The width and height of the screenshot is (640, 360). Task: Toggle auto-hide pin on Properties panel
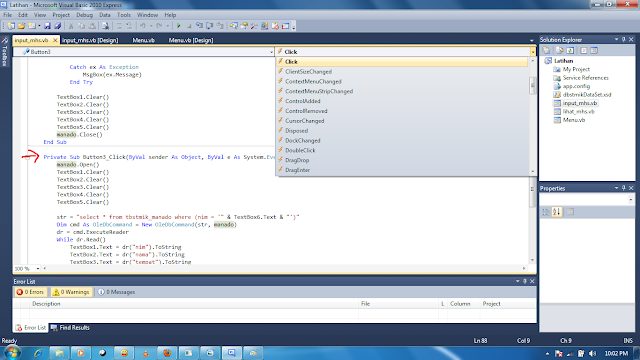coord(624,188)
